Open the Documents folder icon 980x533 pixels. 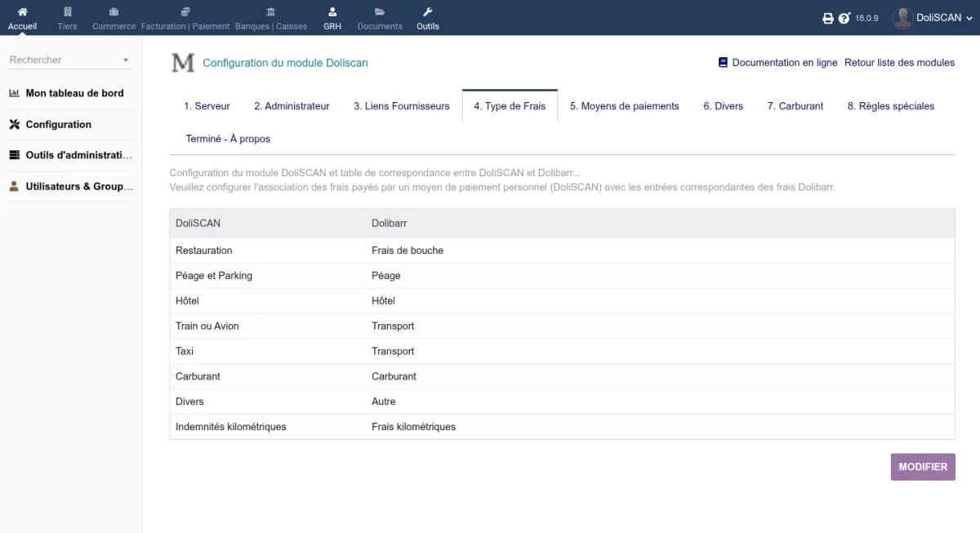[380, 12]
